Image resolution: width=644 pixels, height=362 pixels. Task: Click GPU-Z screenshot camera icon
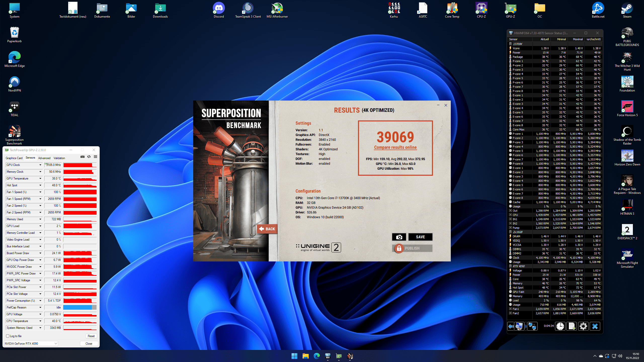[82, 157]
